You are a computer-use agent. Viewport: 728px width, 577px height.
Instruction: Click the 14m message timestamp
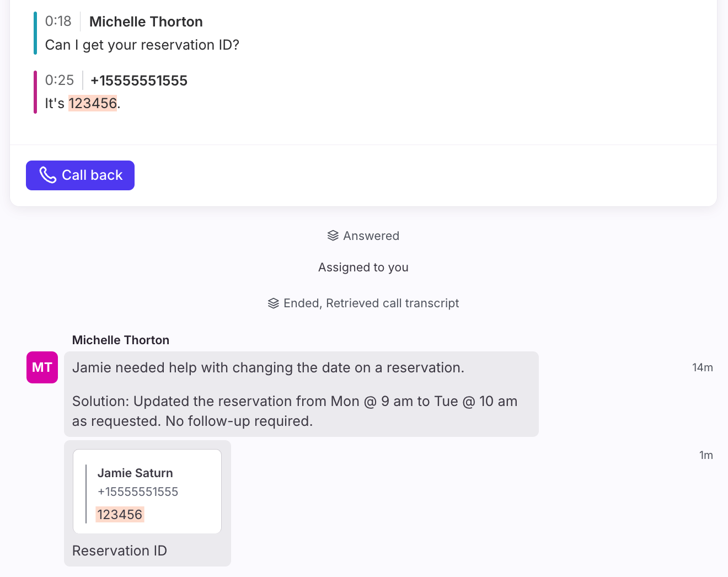point(703,367)
